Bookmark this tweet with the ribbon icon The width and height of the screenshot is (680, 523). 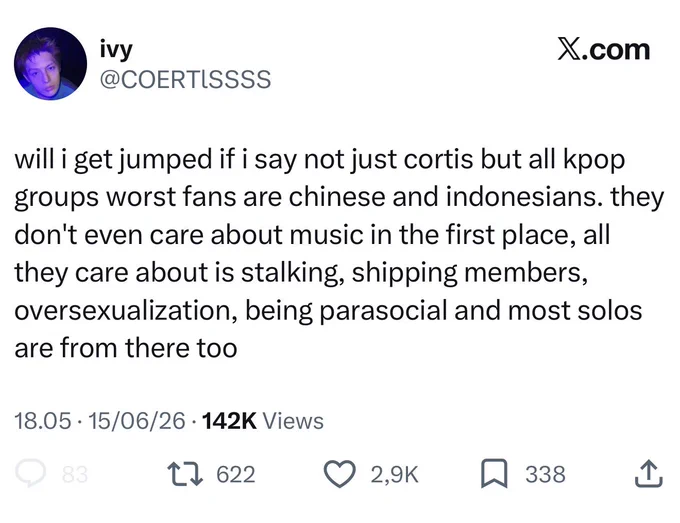[494, 474]
